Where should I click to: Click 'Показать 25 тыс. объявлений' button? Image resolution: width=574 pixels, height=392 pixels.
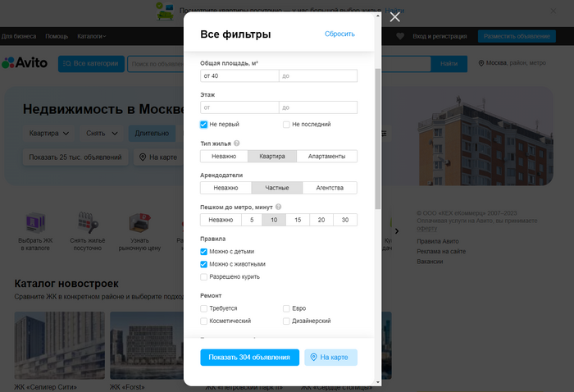point(75,157)
